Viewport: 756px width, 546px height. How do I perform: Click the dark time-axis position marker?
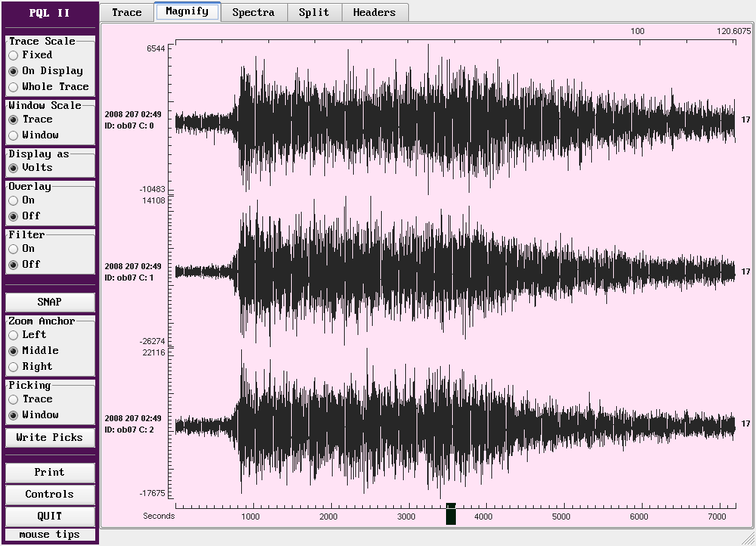coord(451,515)
